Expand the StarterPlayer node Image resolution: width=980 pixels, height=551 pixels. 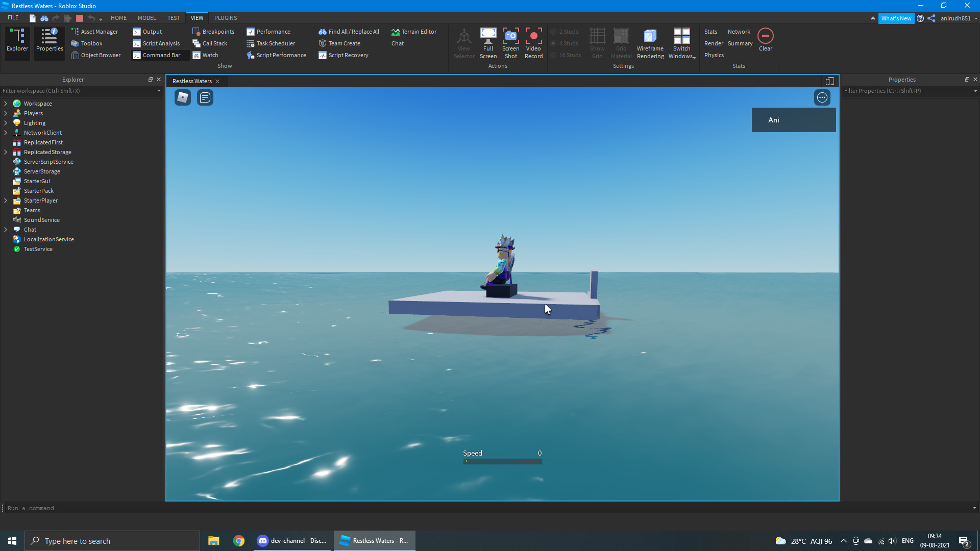pyautogui.click(x=6, y=201)
